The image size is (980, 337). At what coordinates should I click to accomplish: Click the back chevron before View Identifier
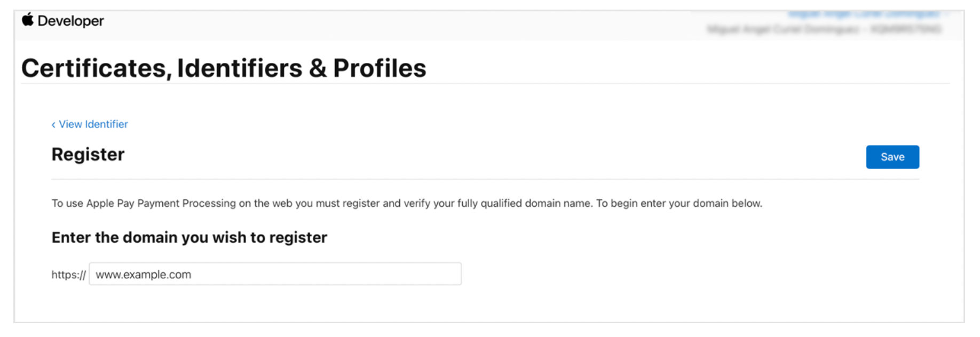(53, 125)
